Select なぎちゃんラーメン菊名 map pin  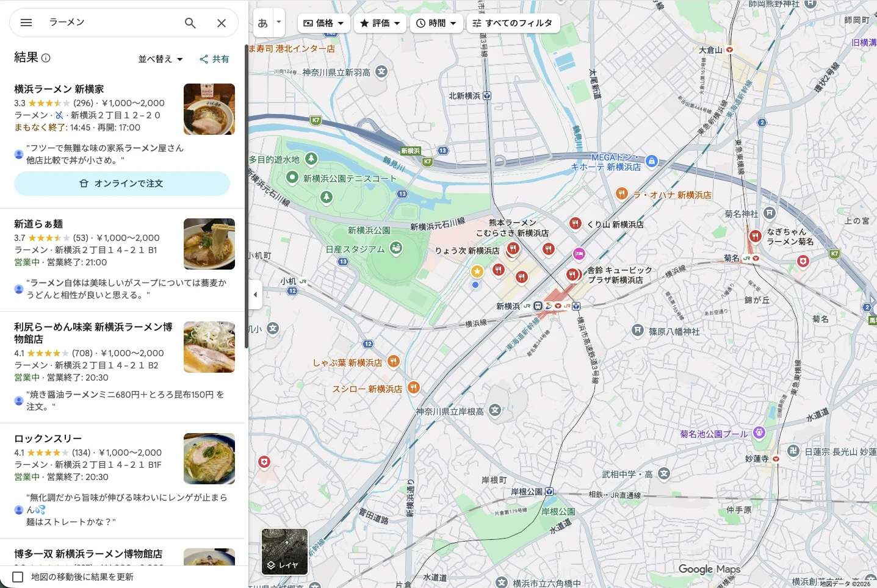coord(756,236)
